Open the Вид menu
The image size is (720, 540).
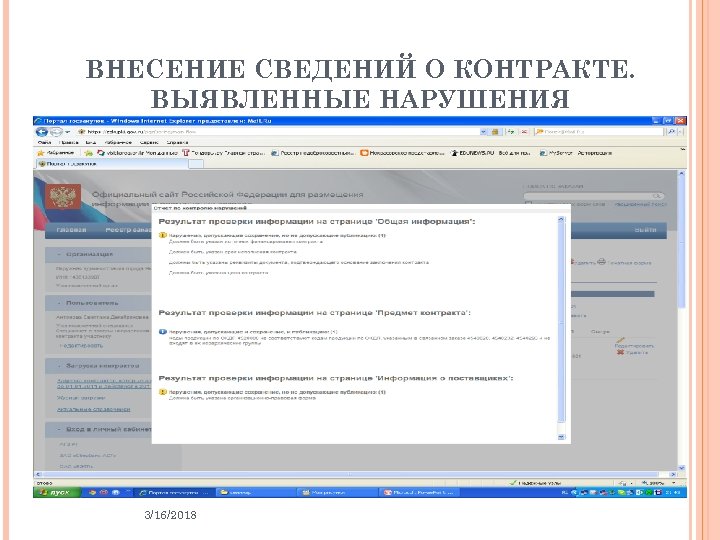point(90,142)
